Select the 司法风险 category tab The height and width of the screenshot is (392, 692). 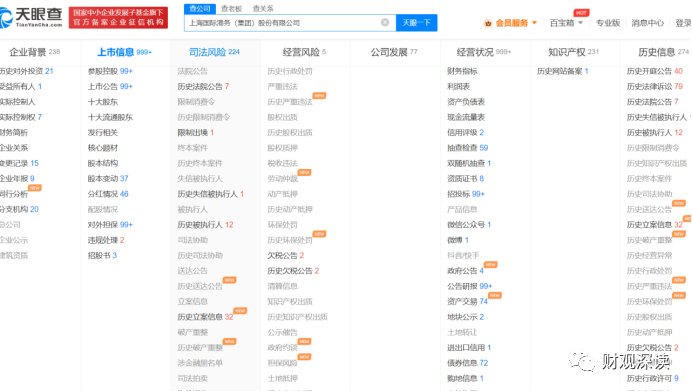click(x=214, y=52)
